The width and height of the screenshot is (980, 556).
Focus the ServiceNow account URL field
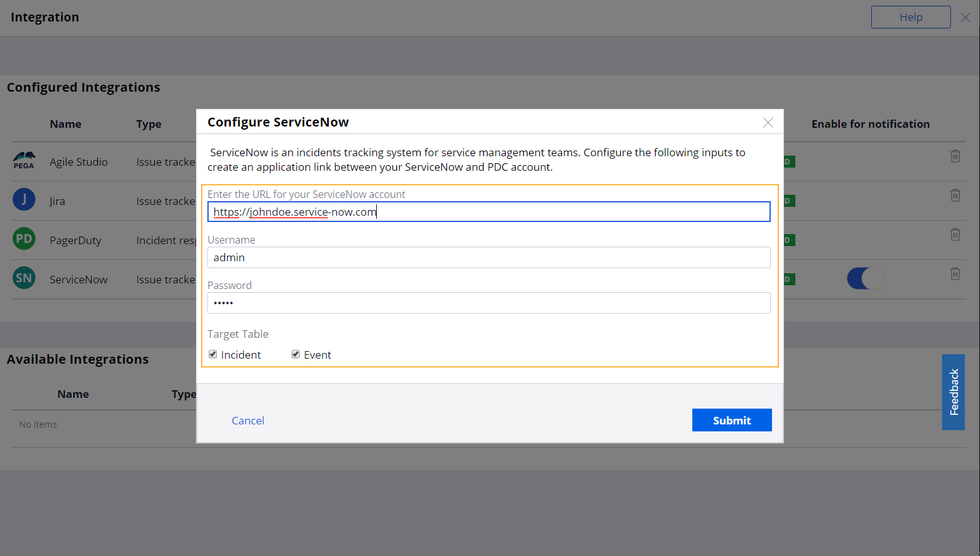coord(489,211)
